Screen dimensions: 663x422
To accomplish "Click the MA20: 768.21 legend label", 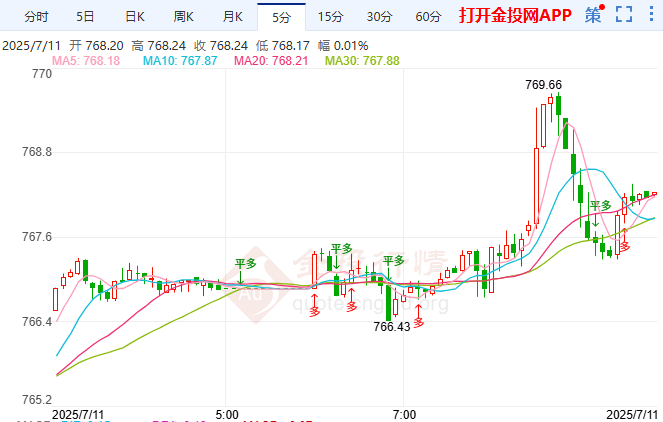I will point(271,61).
